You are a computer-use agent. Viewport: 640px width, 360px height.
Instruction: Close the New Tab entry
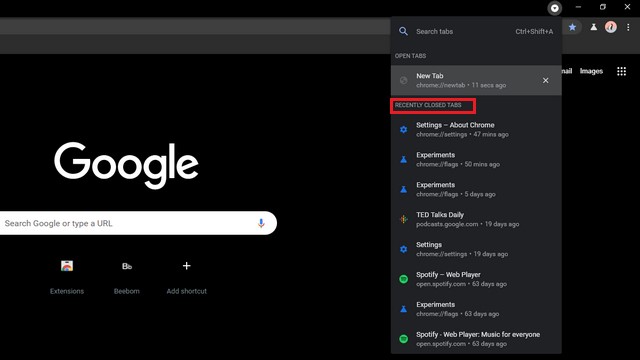tap(545, 80)
